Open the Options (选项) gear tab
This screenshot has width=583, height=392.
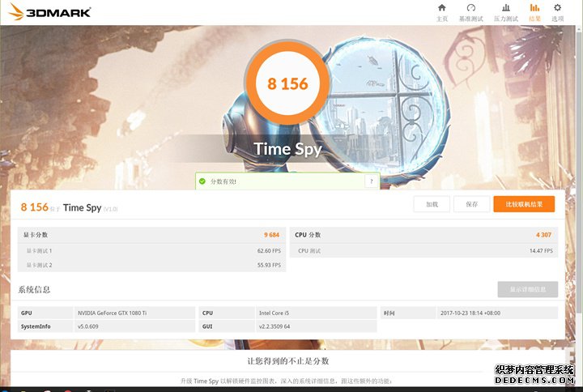(557, 13)
